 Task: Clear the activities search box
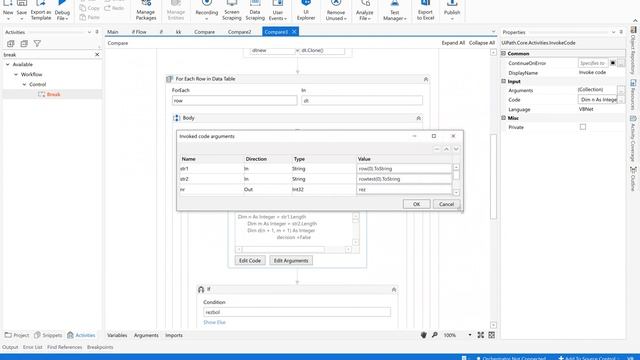click(97, 54)
